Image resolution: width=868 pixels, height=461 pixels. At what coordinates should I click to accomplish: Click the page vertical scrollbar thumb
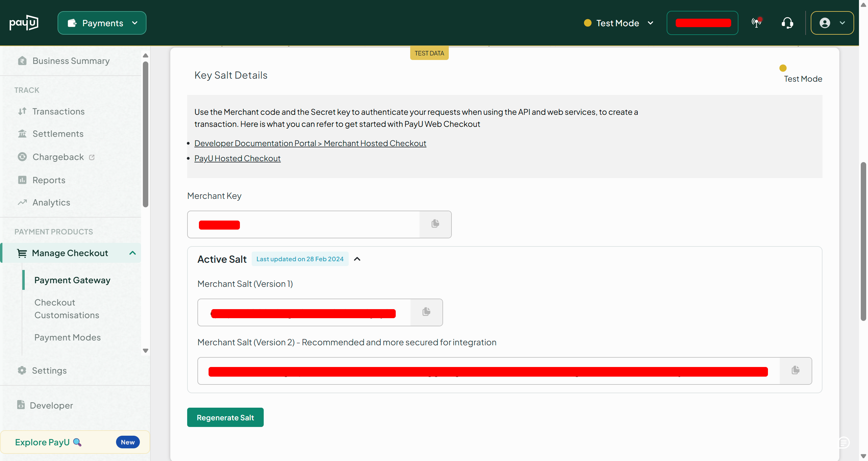[x=863, y=241]
